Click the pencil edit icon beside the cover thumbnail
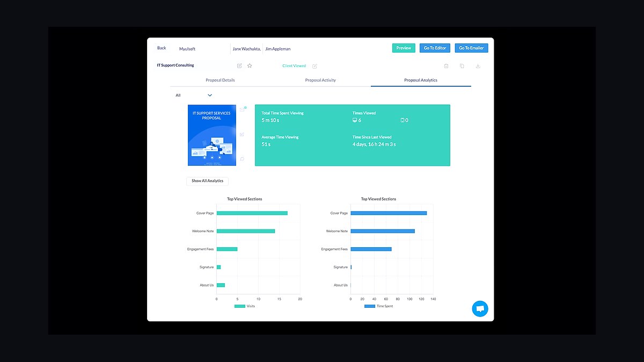This screenshot has height=362, width=644. coord(242,134)
